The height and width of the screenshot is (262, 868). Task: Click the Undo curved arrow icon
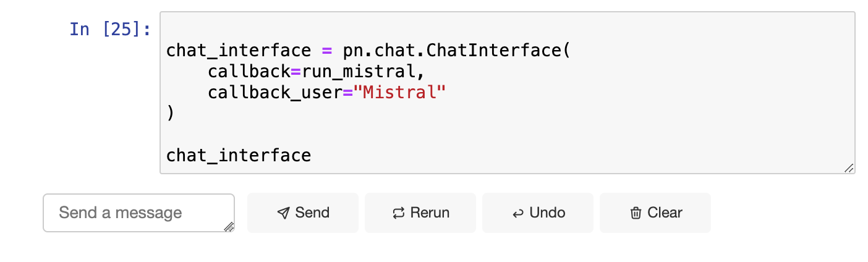517,214
